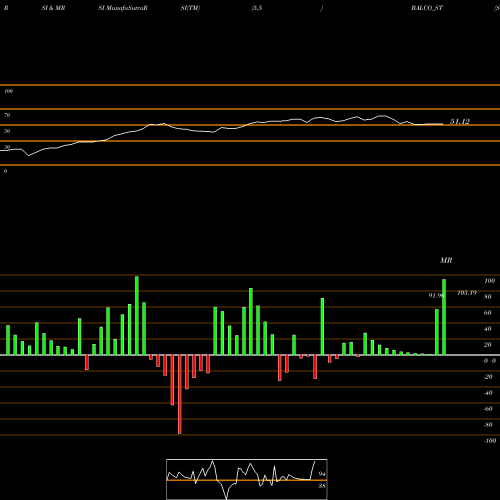The image size is (500, 500).
Task: Click the RSI axis label 30
Action: point(7,147)
